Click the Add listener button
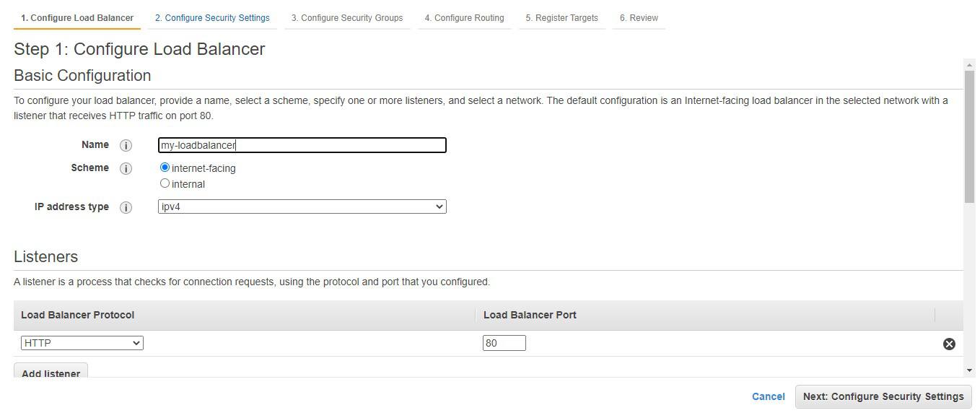The height and width of the screenshot is (413, 980). [51, 372]
